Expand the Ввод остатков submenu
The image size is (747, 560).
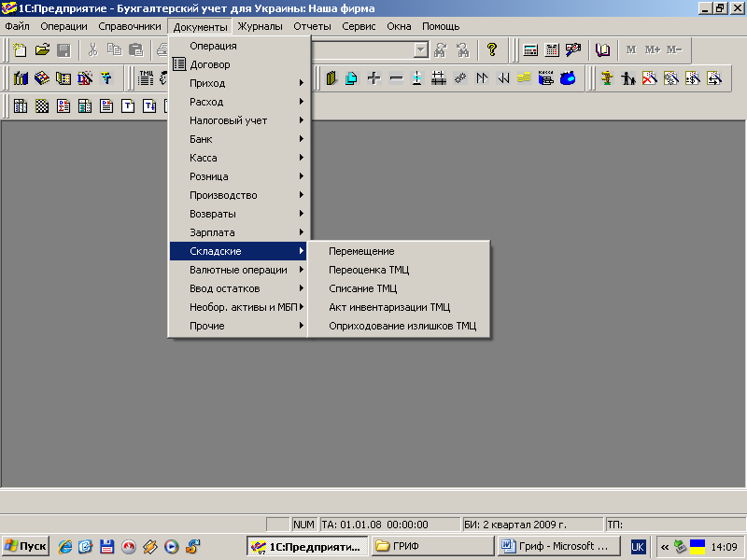coord(240,288)
